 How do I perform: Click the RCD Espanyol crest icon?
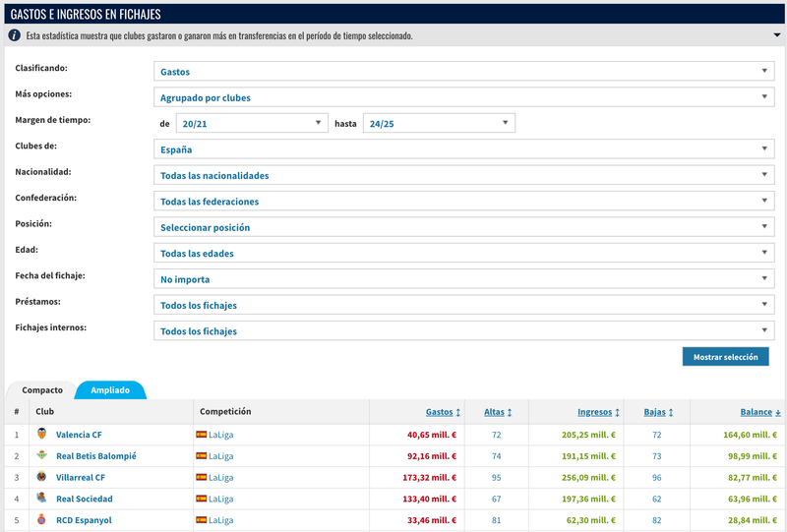pyautogui.click(x=41, y=520)
